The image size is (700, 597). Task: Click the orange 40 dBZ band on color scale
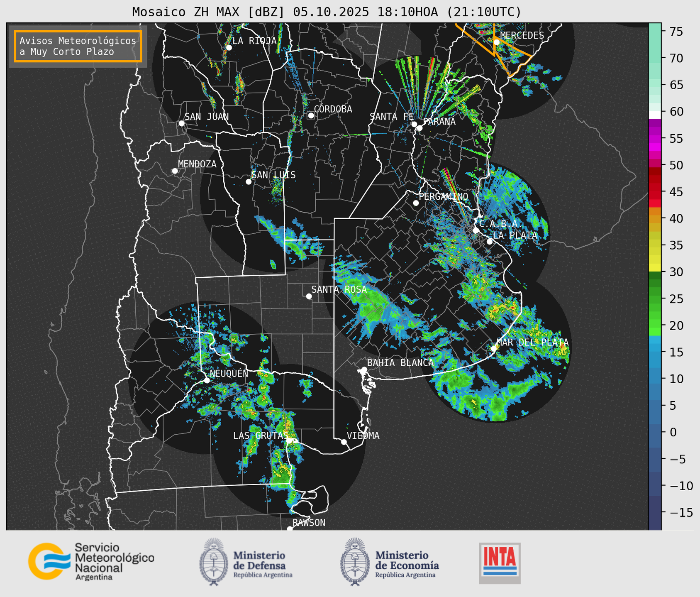(655, 218)
